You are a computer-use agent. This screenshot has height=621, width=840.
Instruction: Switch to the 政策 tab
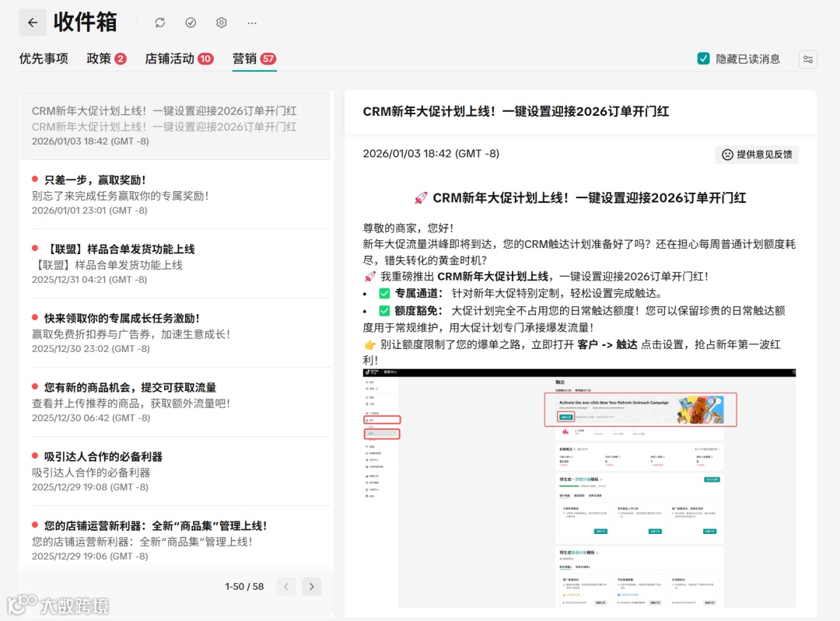tap(107, 58)
